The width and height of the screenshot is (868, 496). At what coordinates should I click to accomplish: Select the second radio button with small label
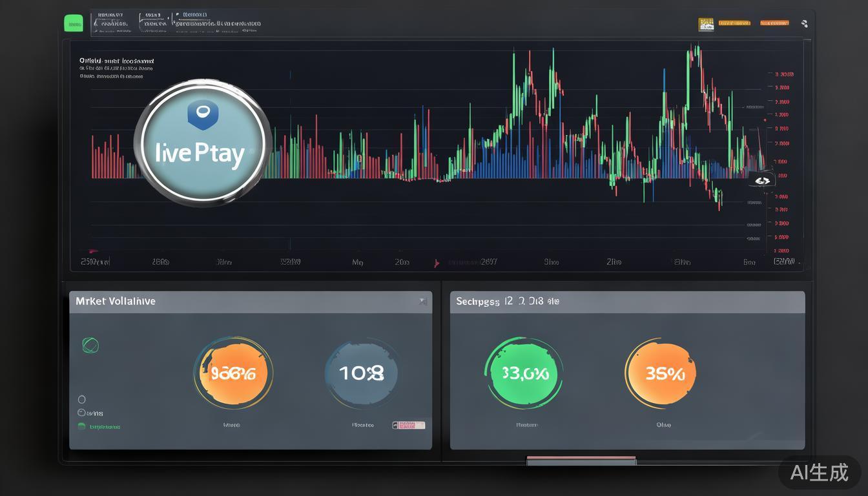[x=81, y=413]
